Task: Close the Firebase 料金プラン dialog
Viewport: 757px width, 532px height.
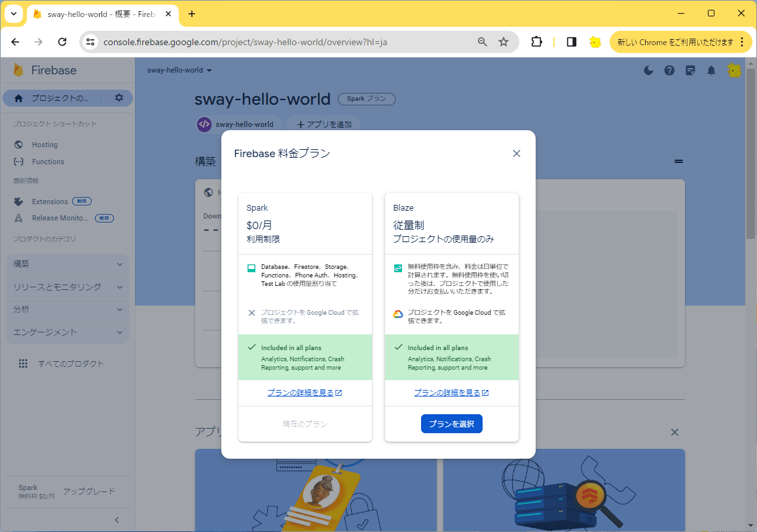Action: pyautogui.click(x=516, y=153)
